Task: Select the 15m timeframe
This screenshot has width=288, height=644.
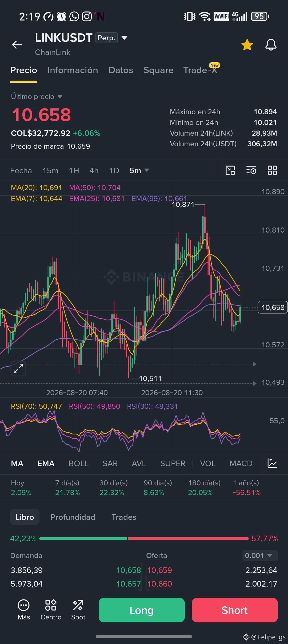Action: 50,171
